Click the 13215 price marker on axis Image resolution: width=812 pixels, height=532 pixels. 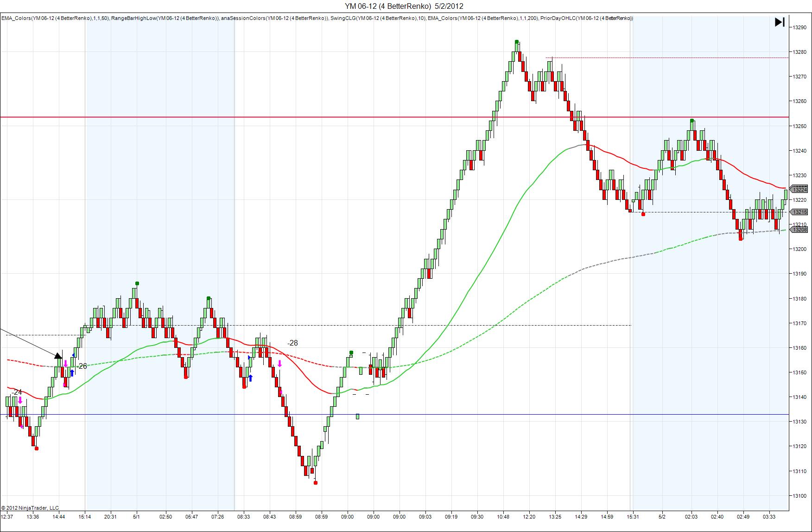tap(799, 212)
